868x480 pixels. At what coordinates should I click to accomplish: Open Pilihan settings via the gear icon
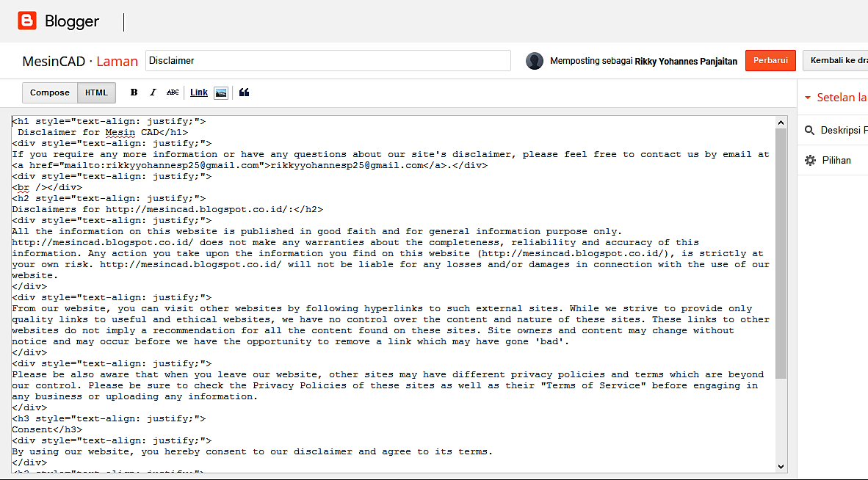click(809, 160)
